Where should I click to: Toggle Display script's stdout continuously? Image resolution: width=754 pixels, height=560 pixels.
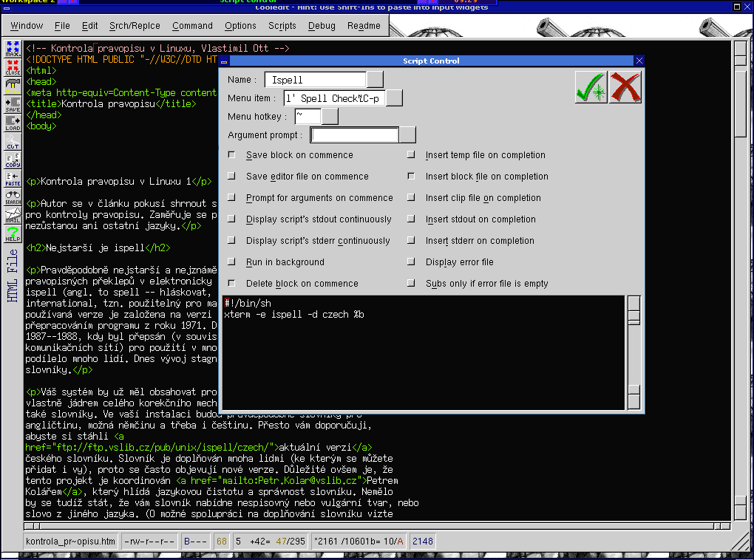[232, 219]
